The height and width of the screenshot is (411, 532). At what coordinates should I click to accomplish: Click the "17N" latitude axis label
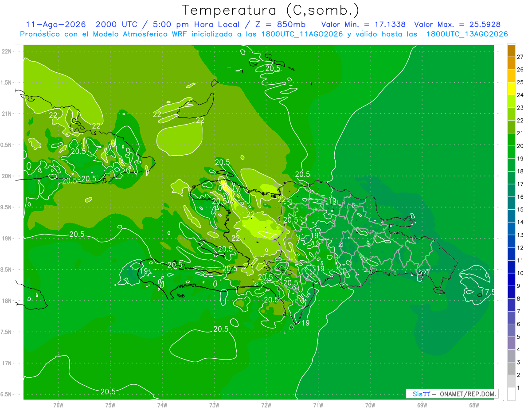coord(7,363)
